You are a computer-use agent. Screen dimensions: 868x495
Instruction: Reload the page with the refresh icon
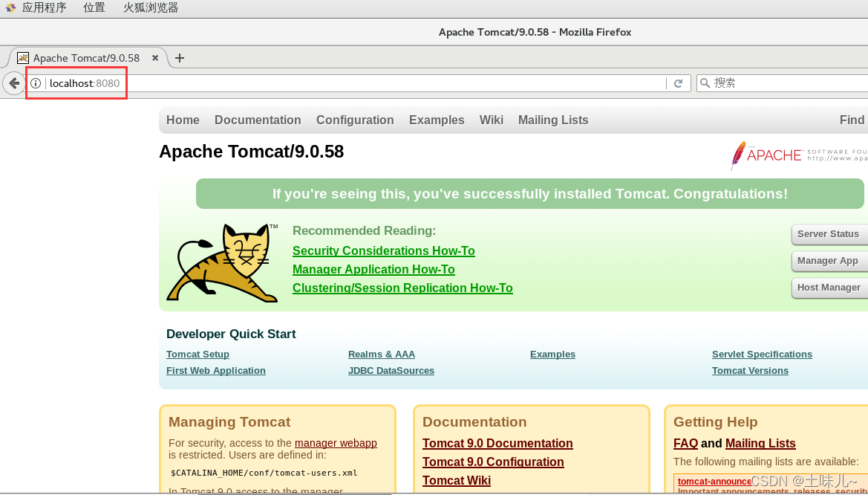(x=678, y=84)
